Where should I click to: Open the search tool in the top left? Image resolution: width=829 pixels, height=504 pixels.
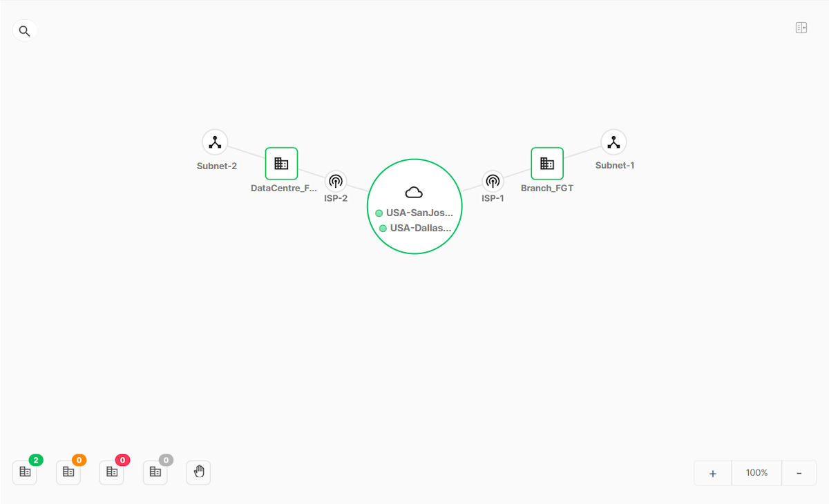[x=24, y=30]
